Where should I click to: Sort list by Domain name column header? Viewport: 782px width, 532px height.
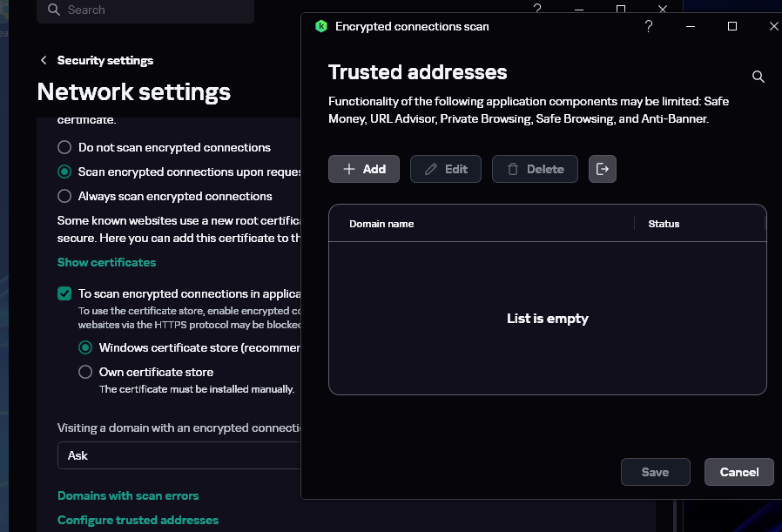pos(381,224)
